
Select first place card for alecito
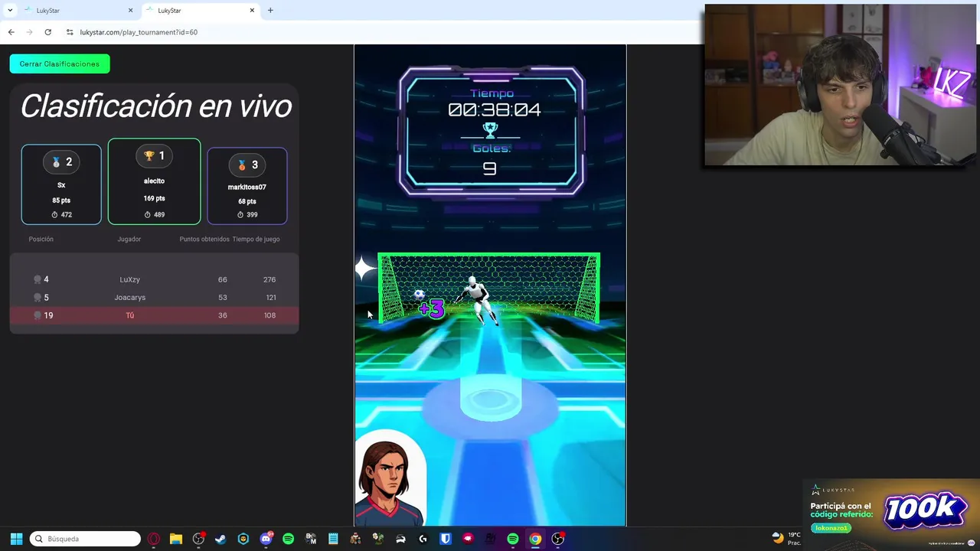pos(154,181)
